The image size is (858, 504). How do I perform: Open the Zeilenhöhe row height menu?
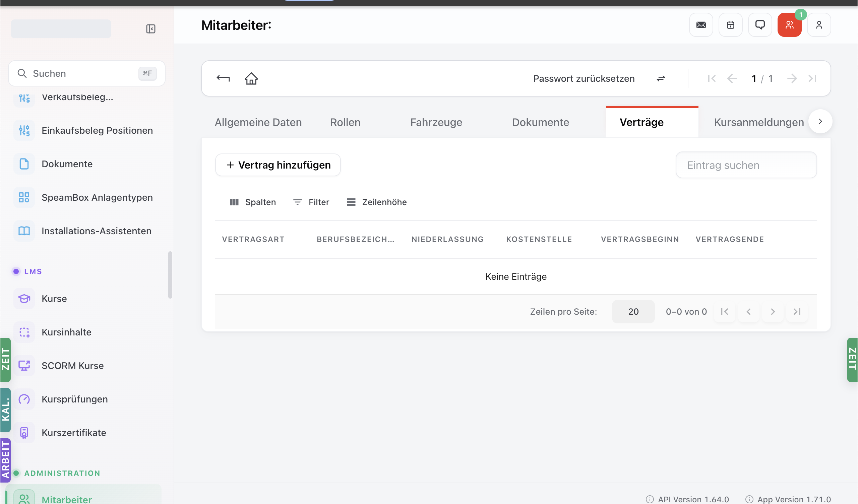(x=377, y=202)
